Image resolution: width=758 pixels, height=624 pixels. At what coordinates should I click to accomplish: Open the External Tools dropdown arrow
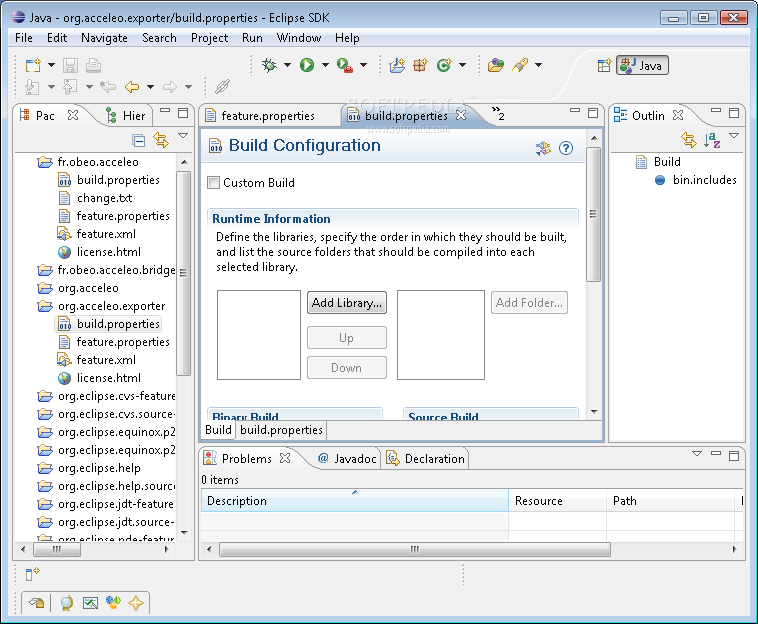tap(364, 65)
